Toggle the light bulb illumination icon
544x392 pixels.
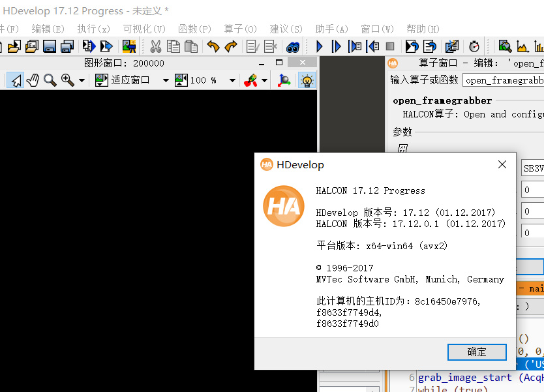(307, 80)
